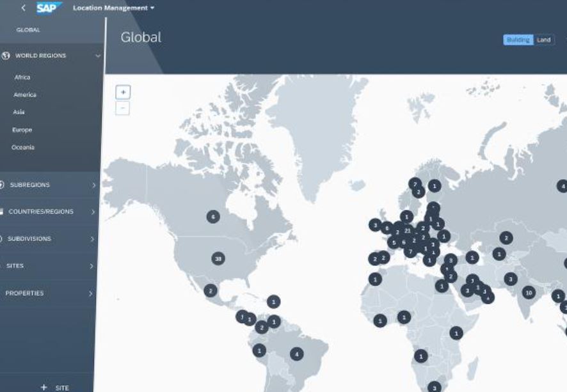Click the World Regions globe icon
The image size is (567, 392).
[6, 56]
